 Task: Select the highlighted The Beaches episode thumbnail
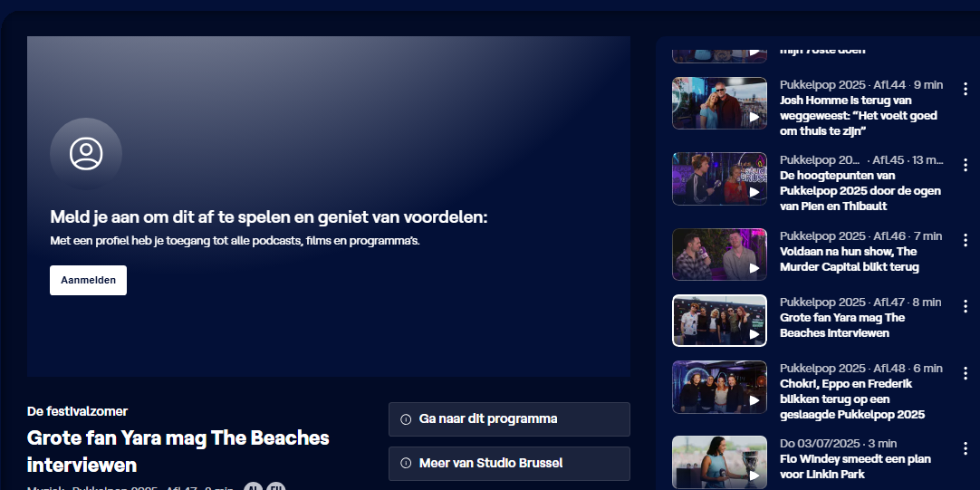pyautogui.click(x=719, y=321)
